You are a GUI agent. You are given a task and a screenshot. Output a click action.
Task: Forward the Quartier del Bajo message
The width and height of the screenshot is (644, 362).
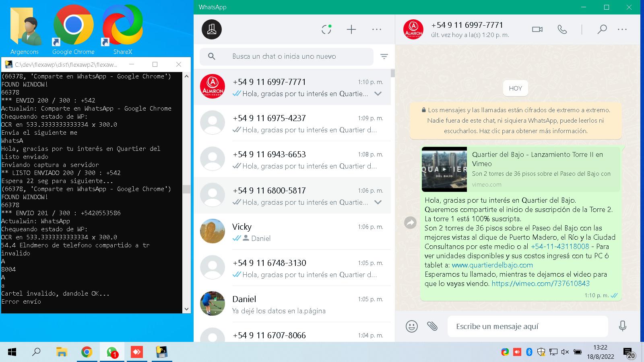410,222
